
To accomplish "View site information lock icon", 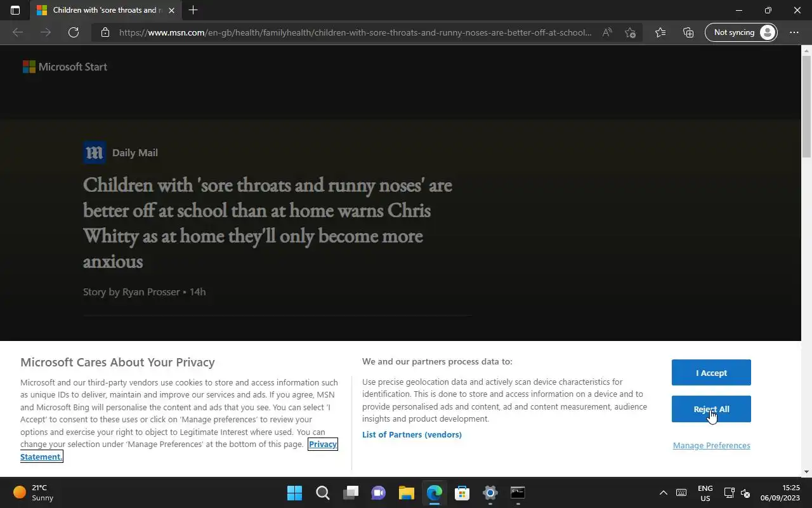I will pyautogui.click(x=105, y=32).
